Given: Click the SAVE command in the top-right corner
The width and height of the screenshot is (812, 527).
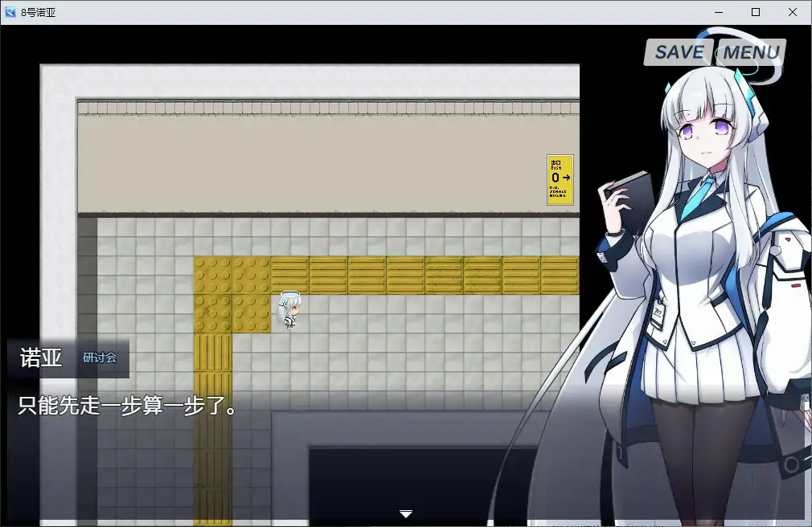Looking at the screenshot, I should pos(678,51).
